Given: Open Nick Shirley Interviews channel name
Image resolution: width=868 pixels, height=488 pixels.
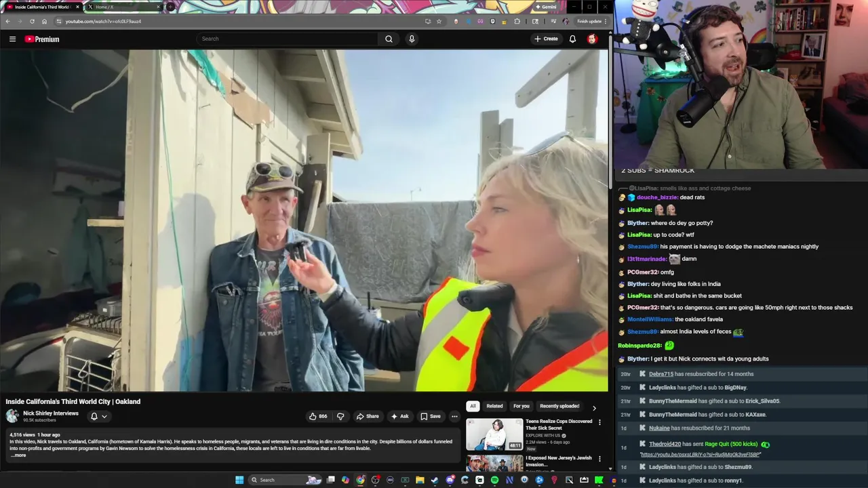Looking at the screenshot, I should tap(51, 413).
